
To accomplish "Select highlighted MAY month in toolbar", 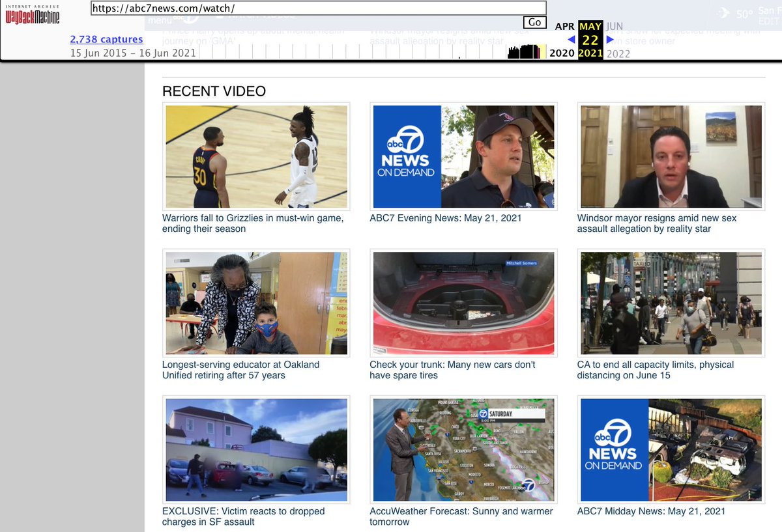I will [x=590, y=27].
